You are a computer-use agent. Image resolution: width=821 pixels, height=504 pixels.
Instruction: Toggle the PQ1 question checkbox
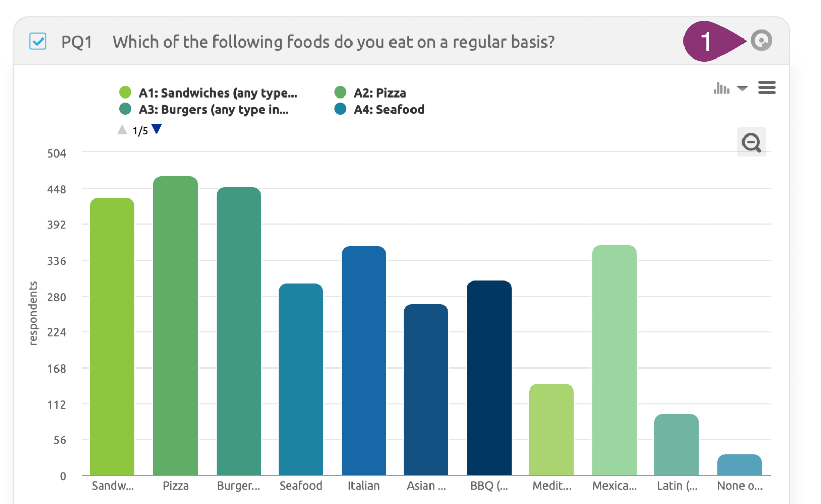click(38, 41)
